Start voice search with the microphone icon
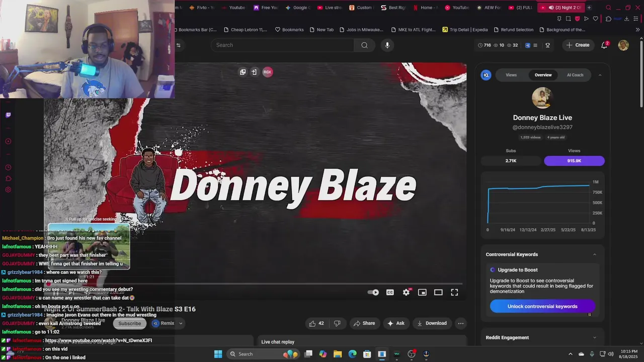The width and height of the screenshot is (644, 362). tap(387, 45)
